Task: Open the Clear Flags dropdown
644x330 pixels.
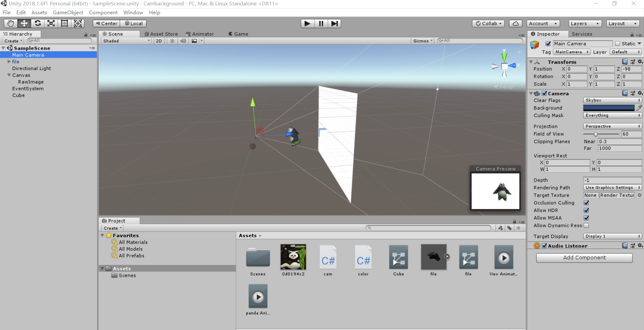Action: tap(612, 100)
